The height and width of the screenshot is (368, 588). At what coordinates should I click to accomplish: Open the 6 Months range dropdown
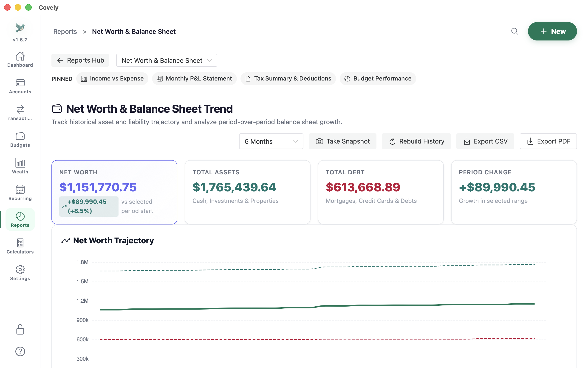(271, 141)
